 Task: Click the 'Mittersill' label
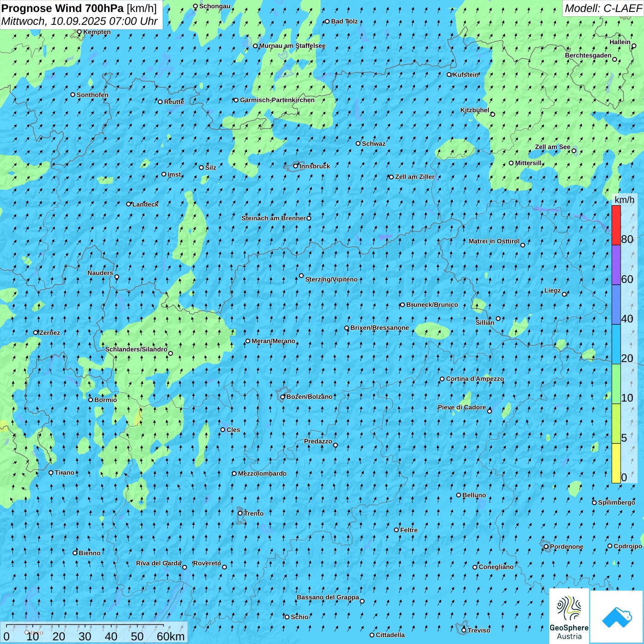[x=528, y=163]
